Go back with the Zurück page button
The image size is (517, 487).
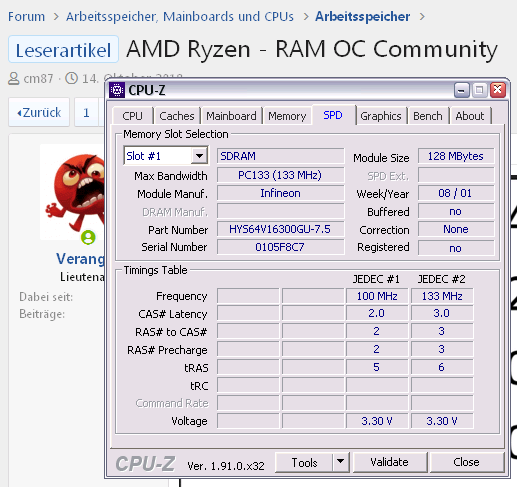pyautogui.click(x=39, y=112)
